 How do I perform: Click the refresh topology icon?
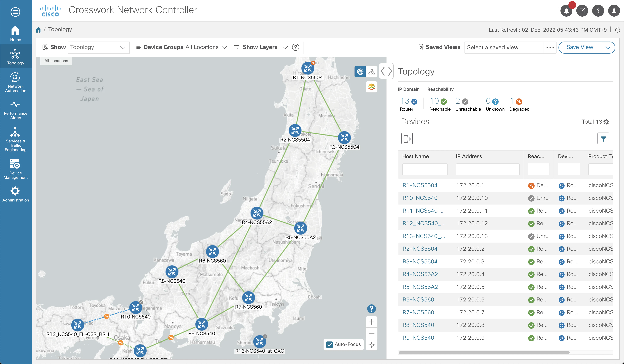coord(618,30)
